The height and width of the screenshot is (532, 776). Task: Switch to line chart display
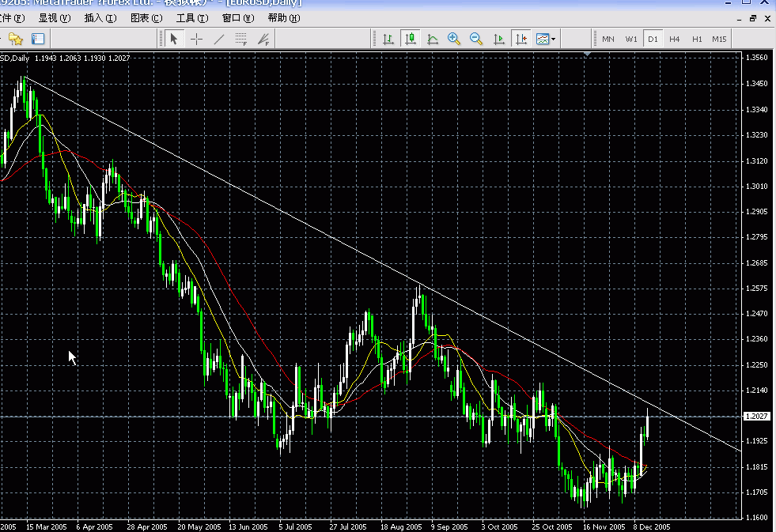(433, 39)
